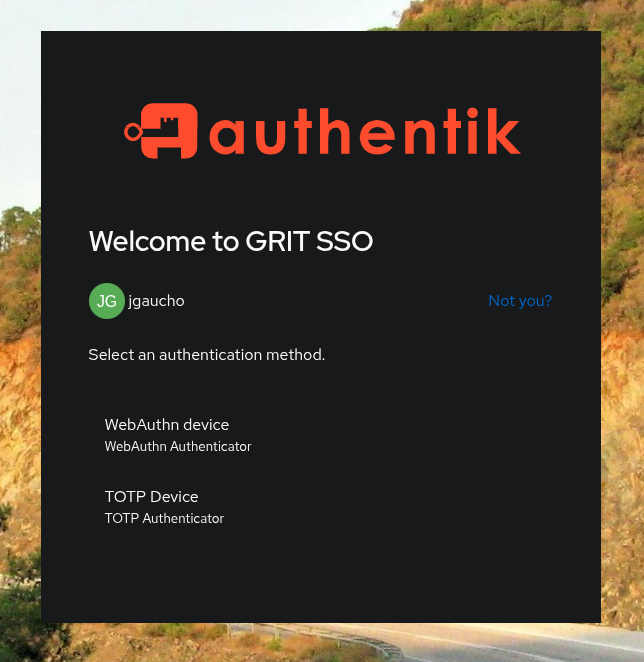Select the WebAuthn device option
644x662 pixels.
click(x=321, y=435)
